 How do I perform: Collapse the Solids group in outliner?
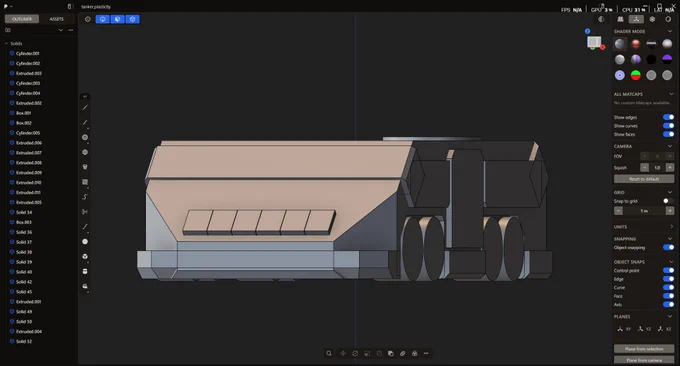pyautogui.click(x=6, y=43)
